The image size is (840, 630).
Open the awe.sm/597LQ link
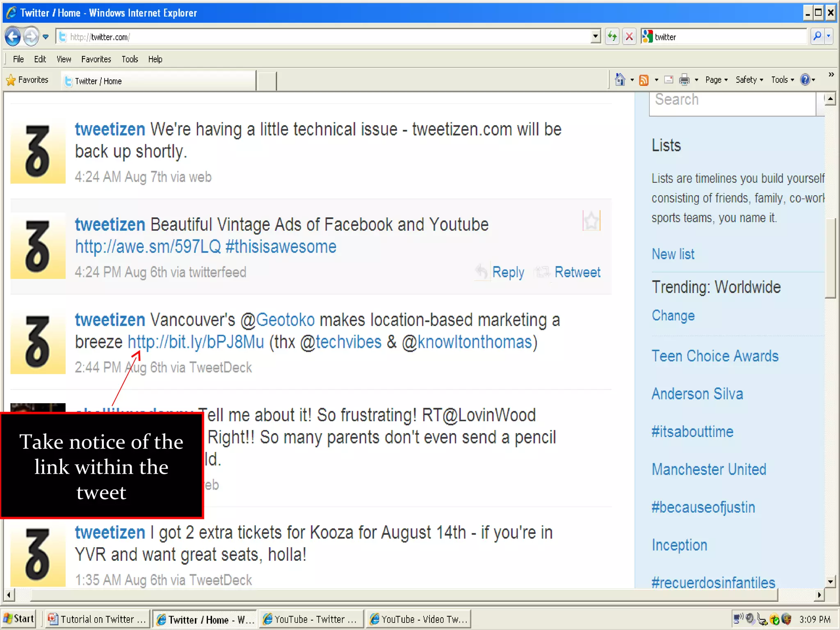pos(148,247)
